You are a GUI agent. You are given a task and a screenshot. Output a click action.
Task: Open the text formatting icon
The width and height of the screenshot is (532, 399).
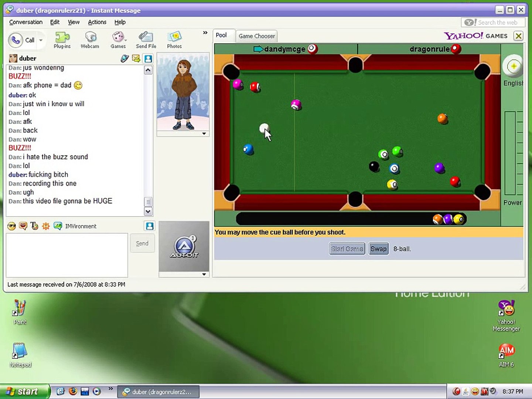[34, 226]
